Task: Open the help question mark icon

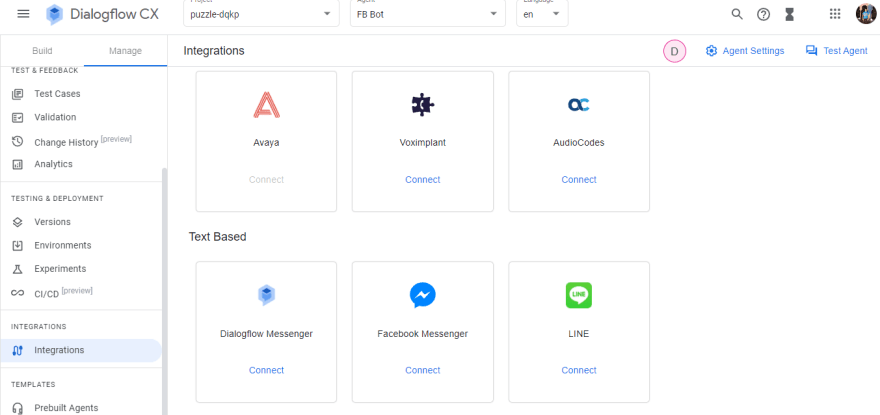Action: pyautogui.click(x=763, y=14)
